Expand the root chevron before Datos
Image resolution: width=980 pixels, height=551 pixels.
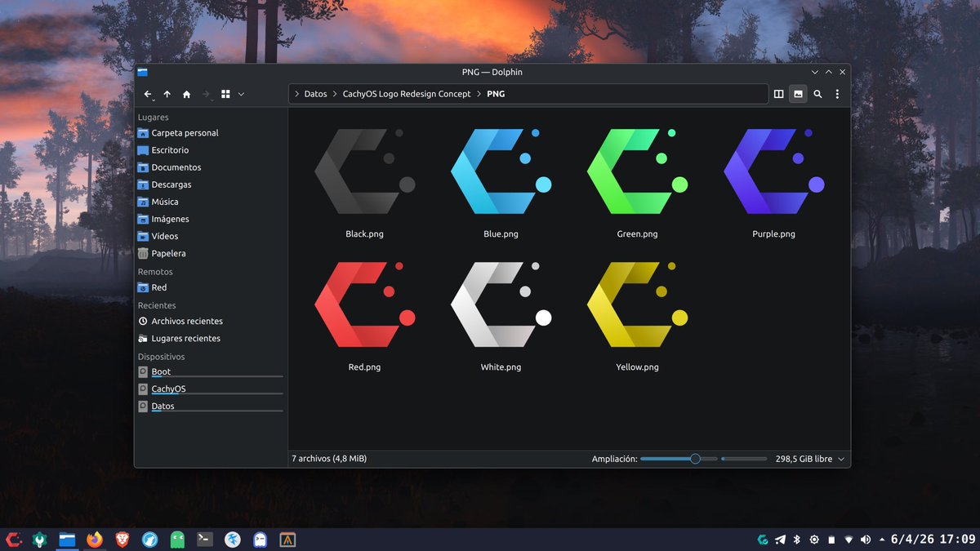(x=296, y=94)
